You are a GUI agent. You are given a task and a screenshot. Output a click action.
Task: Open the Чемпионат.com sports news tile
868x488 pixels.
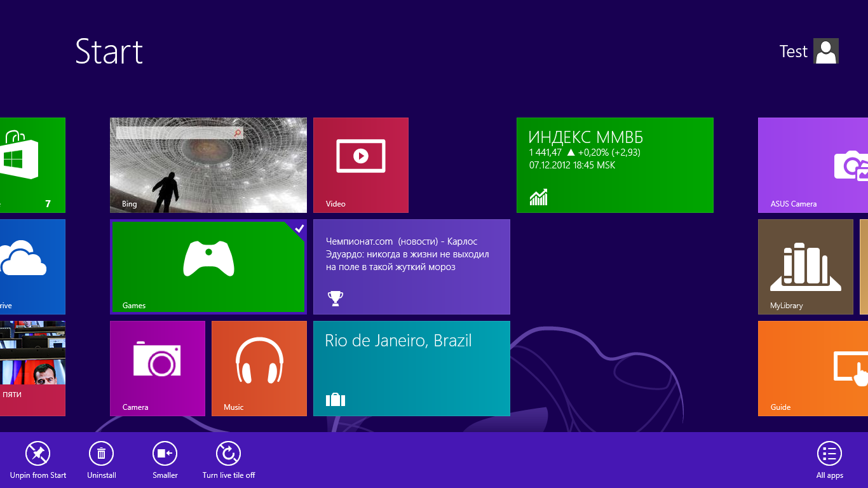coord(412,267)
